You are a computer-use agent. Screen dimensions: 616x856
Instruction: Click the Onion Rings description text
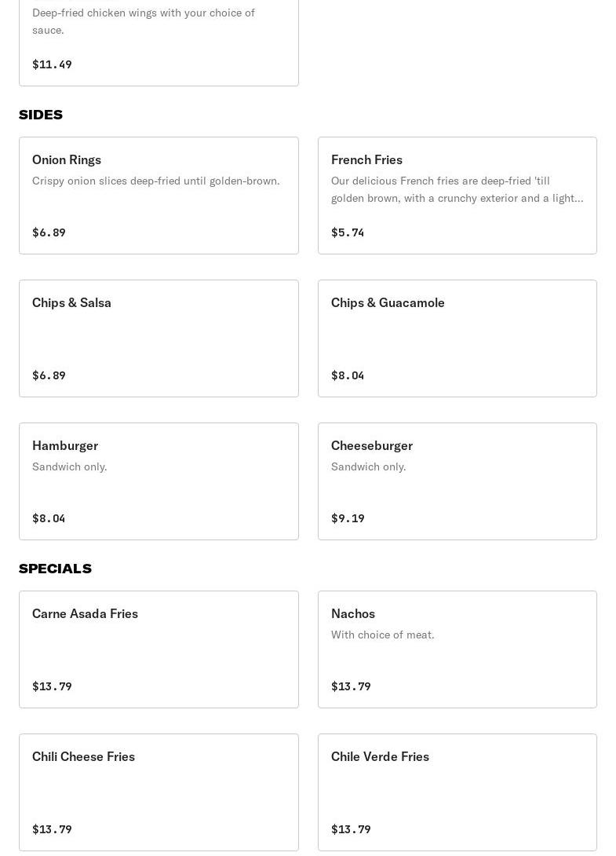click(155, 181)
